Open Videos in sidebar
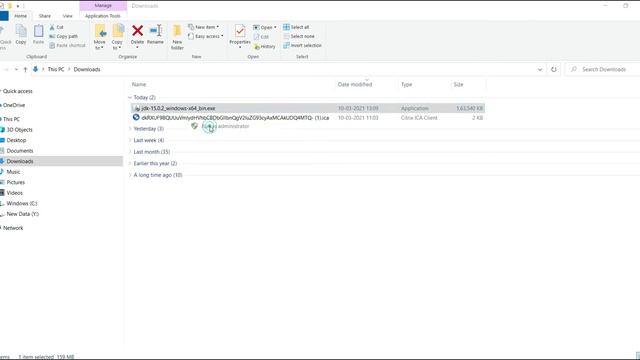 click(14, 193)
